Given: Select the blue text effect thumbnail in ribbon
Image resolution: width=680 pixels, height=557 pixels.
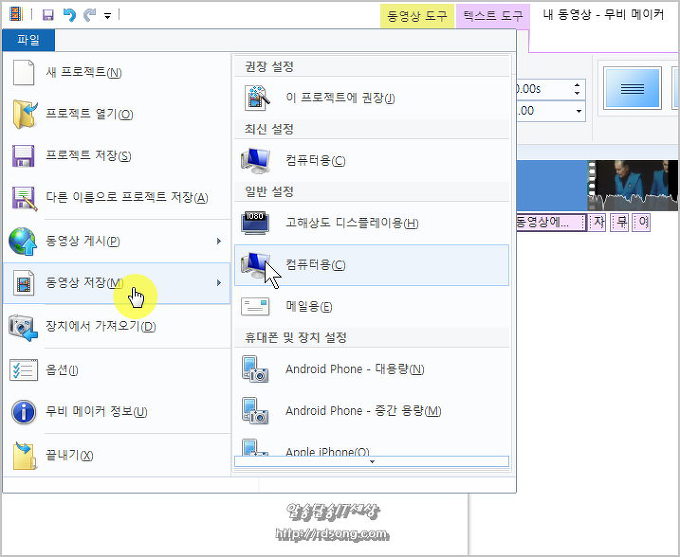Looking at the screenshot, I should [x=632, y=88].
